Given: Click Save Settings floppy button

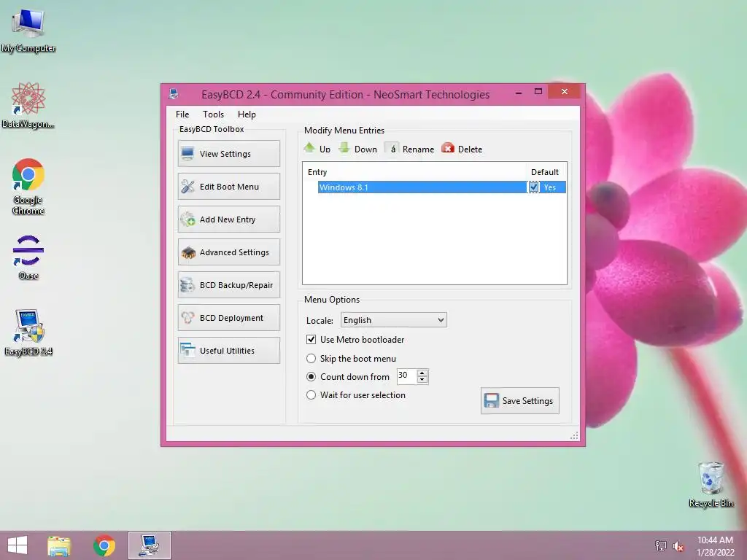Looking at the screenshot, I should click(x=519, y=400).
